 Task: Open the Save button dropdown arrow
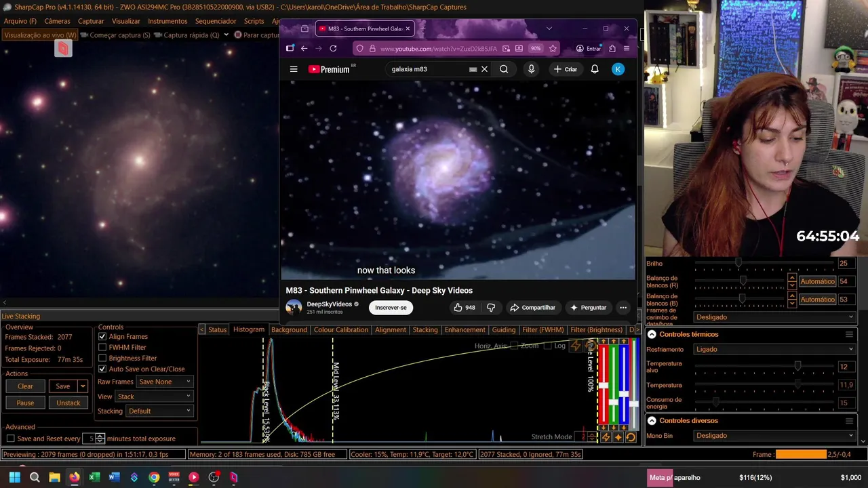(x=83, y=386)
